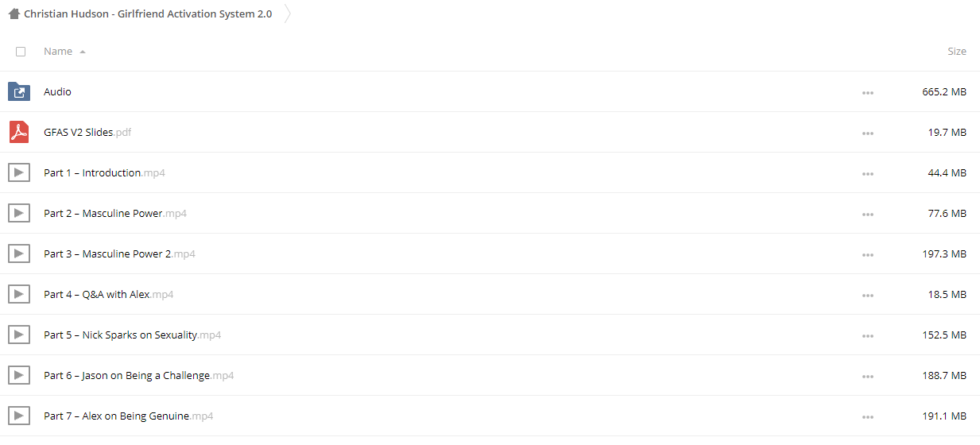The width and height of the screenshot is (980, 445).
Task: Sort files by the Name column
Action: point(58,51)
